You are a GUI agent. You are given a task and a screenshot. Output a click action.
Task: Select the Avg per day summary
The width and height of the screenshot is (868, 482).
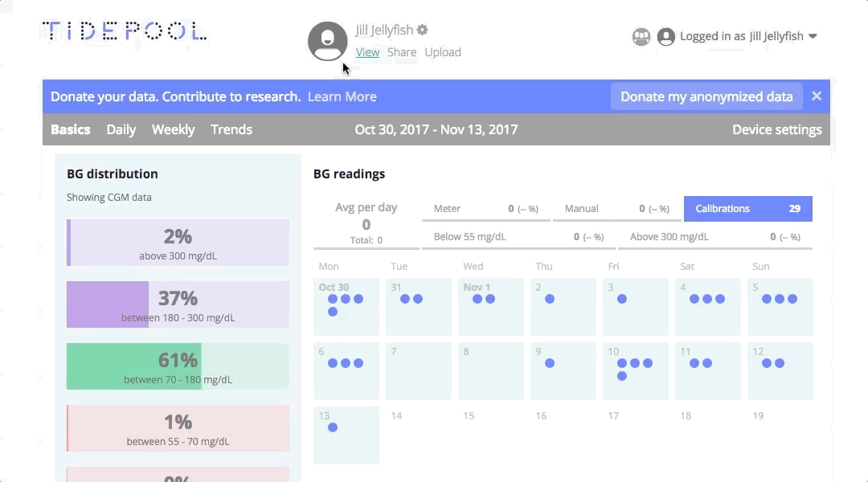pos(366,223)
